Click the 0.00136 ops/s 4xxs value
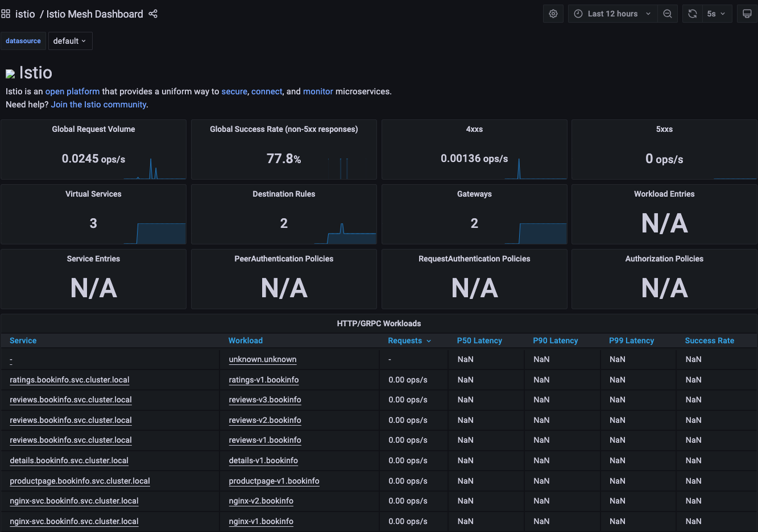Screen dimensions: 758x532 pyautogui.click(x=474, y=159)
